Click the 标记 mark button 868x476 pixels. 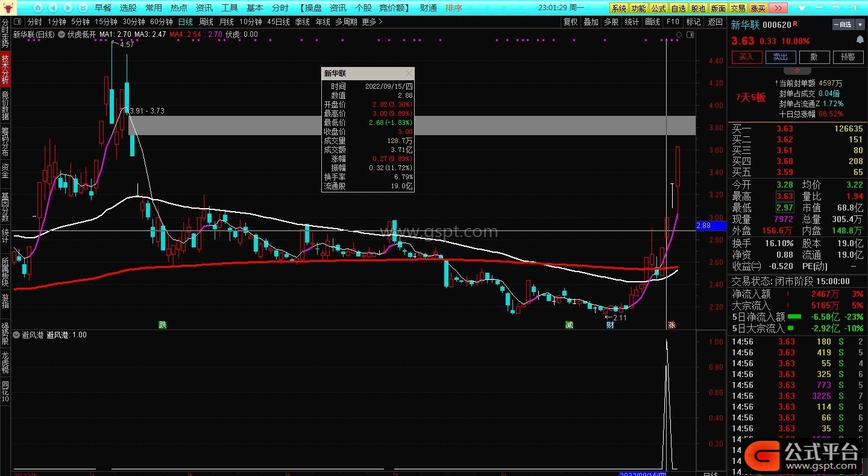coord(694,22)
